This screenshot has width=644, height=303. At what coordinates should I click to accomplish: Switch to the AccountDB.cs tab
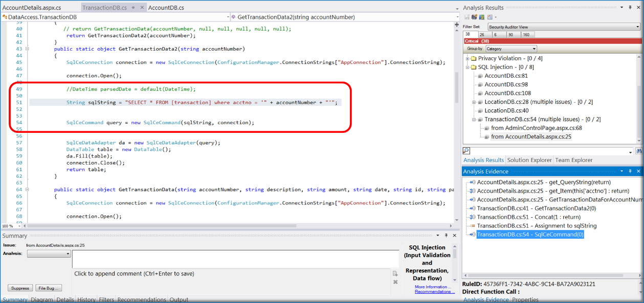pos(166,8)
